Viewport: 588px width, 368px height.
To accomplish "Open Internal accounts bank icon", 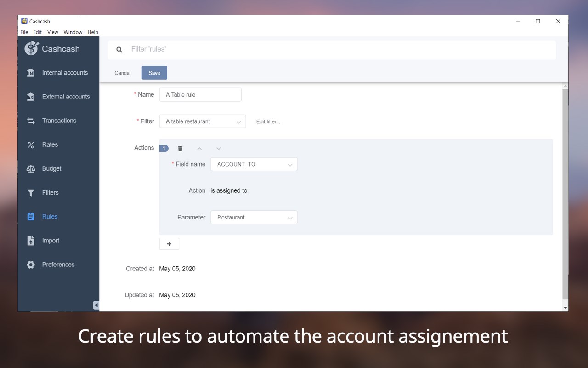I will (x=31, y=73).
